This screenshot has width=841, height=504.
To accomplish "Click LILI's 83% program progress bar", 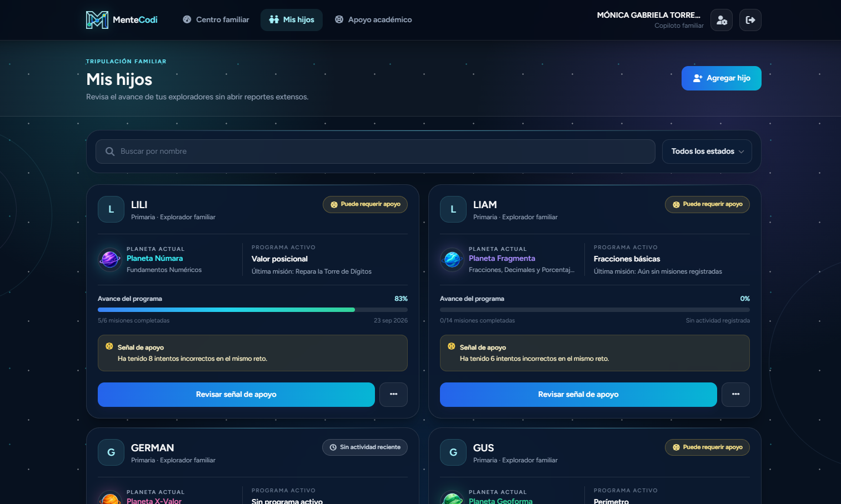I will coord(253,310).
